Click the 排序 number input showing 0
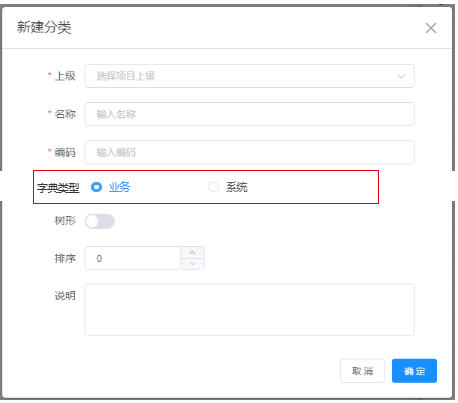Screen dimensions: 458x403 pyautogui.click(x=133, y=258)
